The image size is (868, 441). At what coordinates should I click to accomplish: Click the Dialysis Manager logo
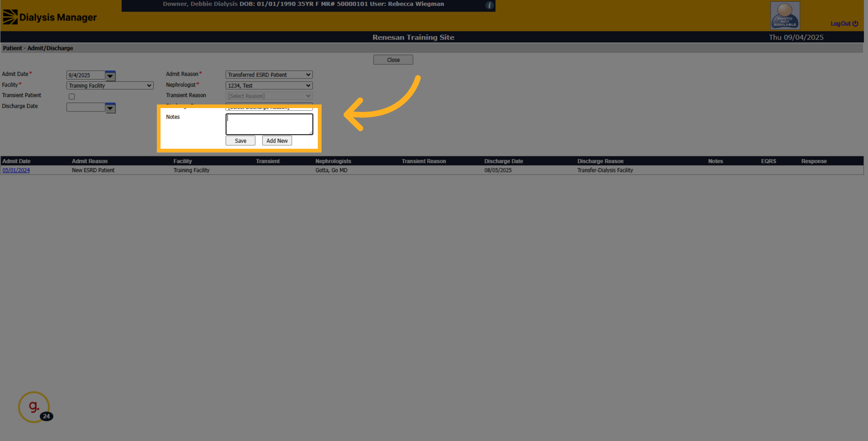(x=50, y=17)
